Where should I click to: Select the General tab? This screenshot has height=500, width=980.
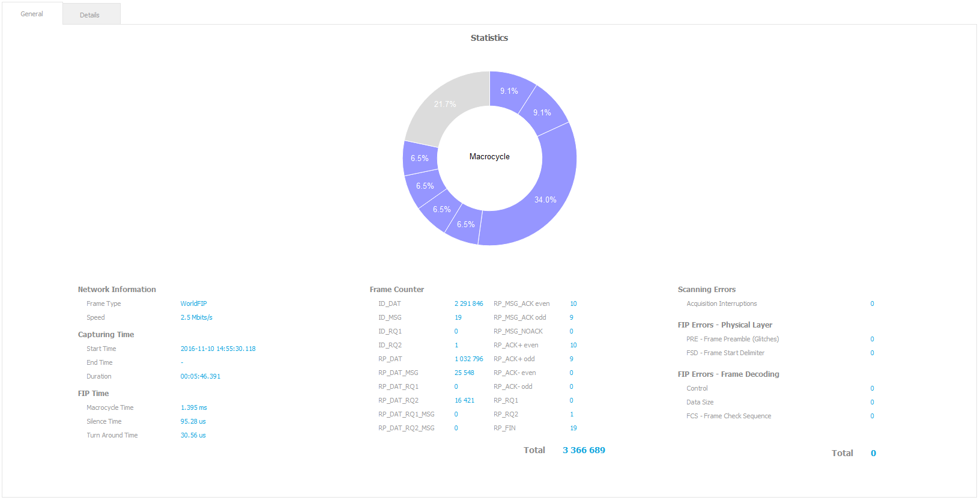(32, 14)
